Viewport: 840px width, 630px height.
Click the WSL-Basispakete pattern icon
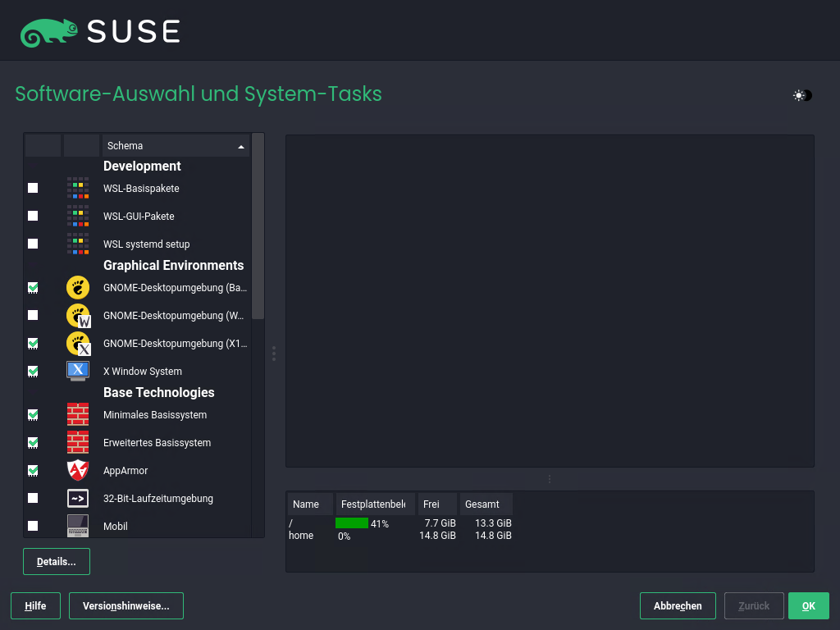[77, 188]
